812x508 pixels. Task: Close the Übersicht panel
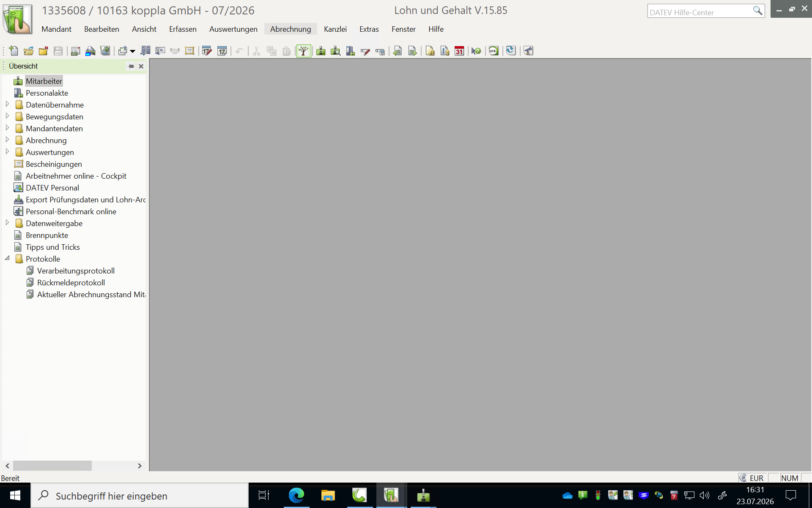click(x=141, y=66)
